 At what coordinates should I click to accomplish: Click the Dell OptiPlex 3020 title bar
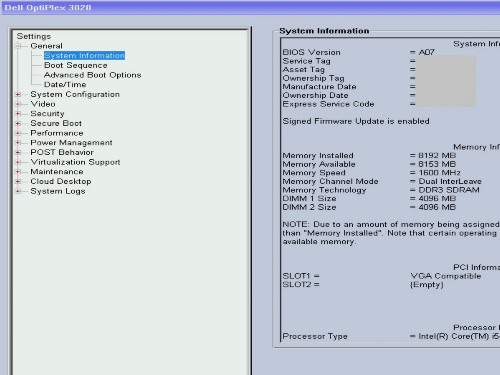(250, 8)
